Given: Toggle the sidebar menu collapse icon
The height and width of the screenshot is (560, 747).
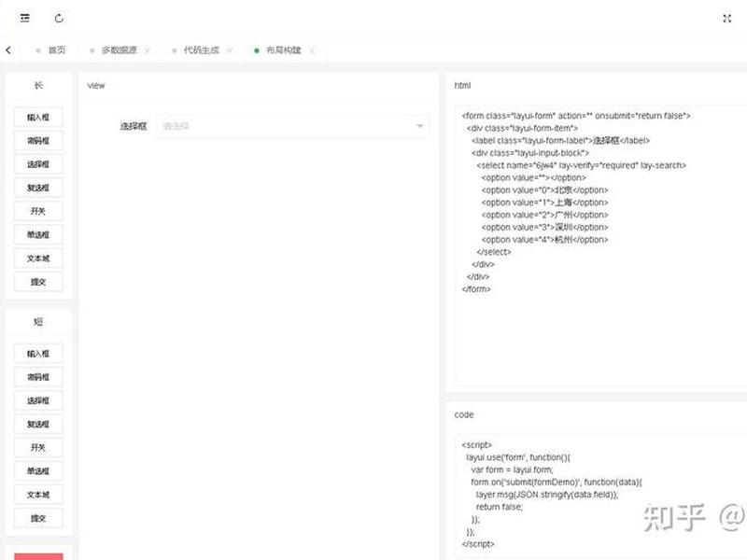Looking at the screenshot, I should point(25,18).
